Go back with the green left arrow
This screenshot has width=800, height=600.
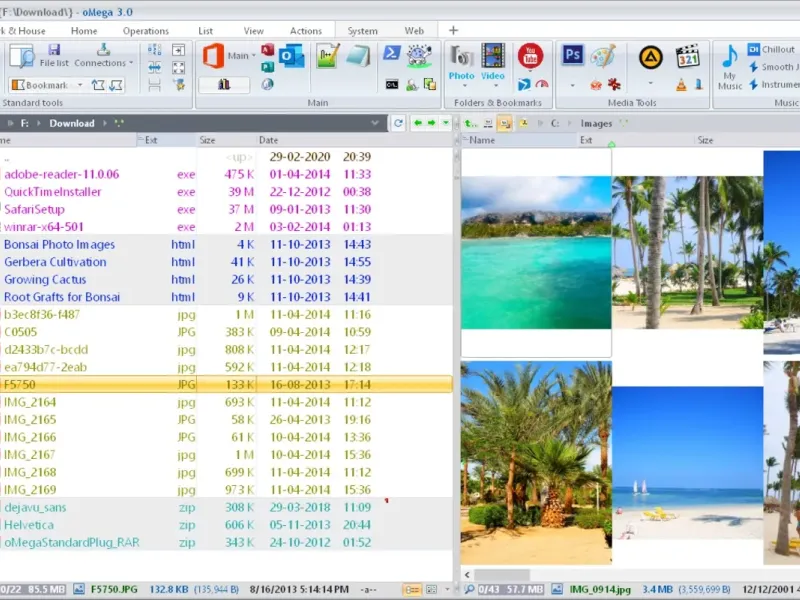418,123
